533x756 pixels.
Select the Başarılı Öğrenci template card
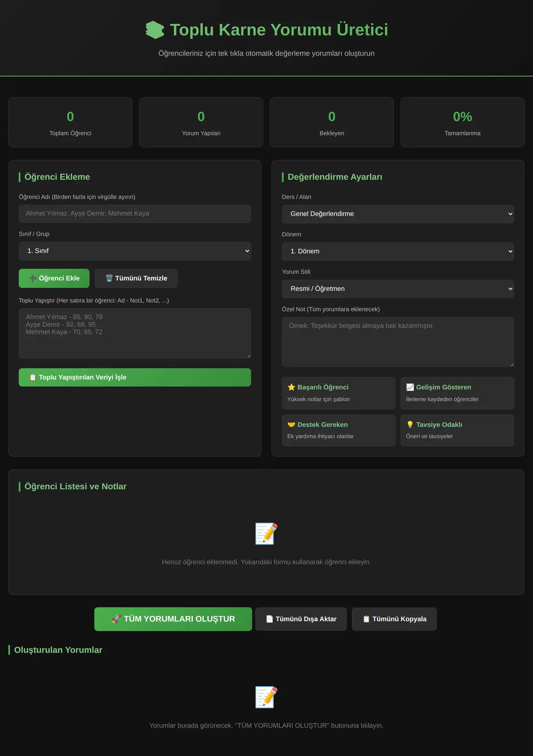pyautogui.click(x=339, y=393)
